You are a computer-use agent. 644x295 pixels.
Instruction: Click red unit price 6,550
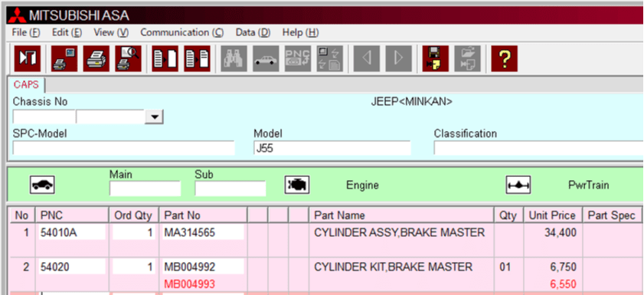(x=564, y=284)
